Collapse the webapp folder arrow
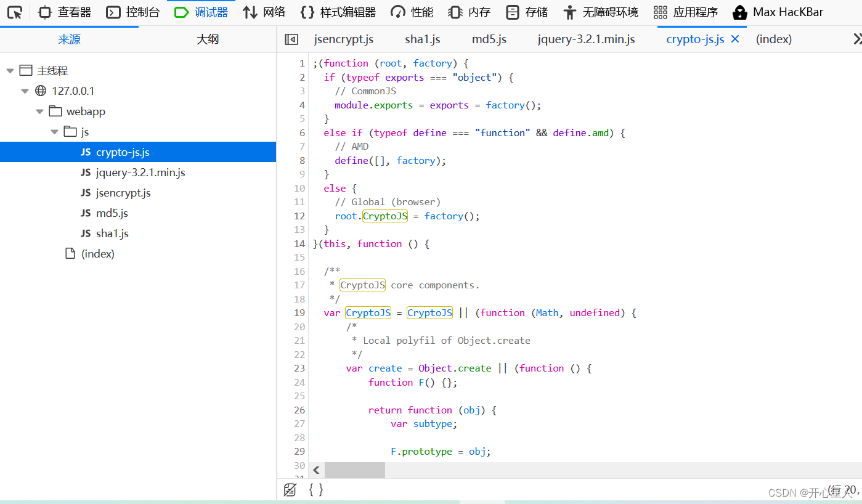This screenshot has width=862, height=504. point(39,112)
